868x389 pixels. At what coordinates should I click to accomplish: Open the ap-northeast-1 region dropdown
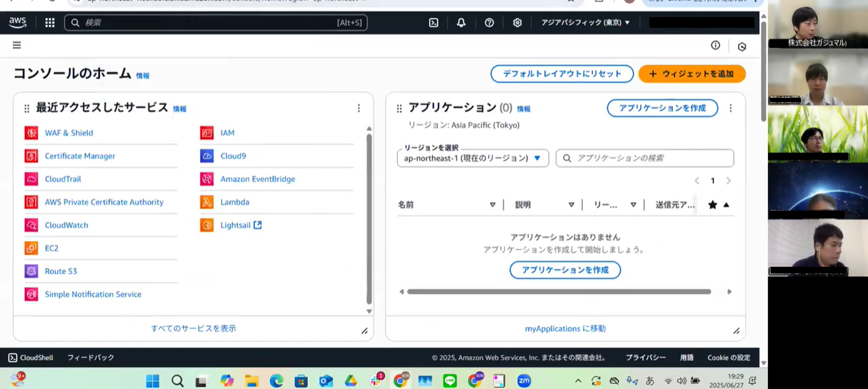tap(473, 158)
